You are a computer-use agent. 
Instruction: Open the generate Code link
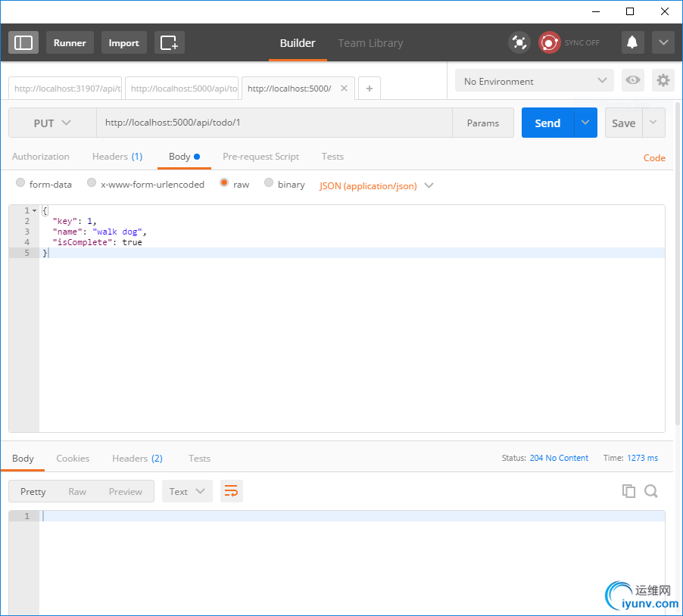coord(654,157)
